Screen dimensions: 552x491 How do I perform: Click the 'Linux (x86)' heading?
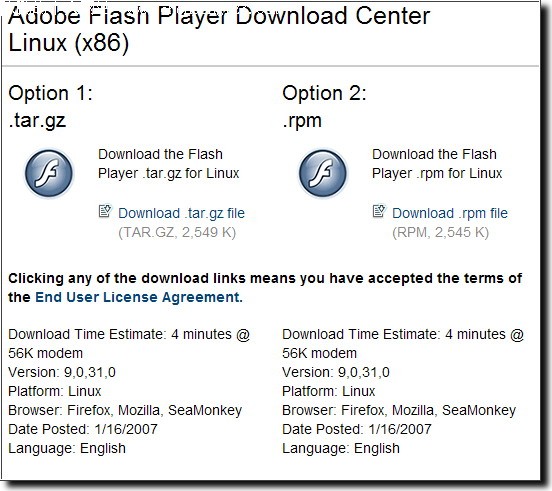pyautogui.click(x=69, y=43)
